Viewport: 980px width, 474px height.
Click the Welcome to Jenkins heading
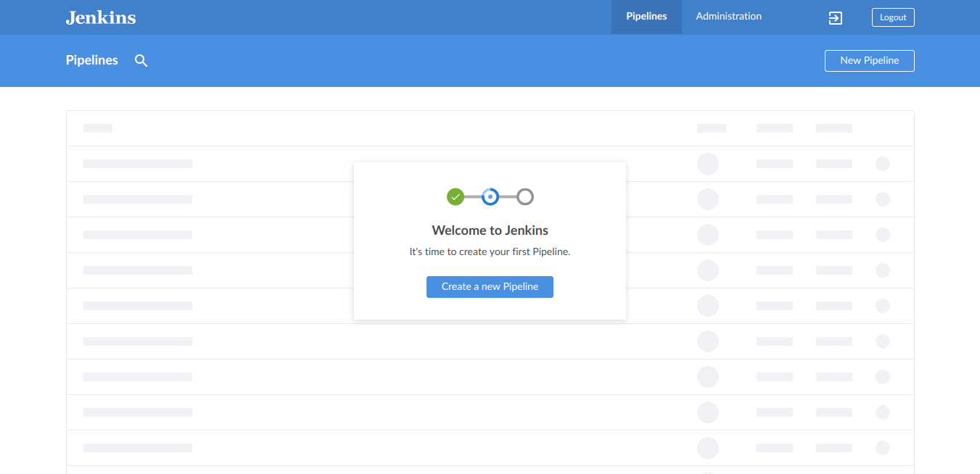490,230
